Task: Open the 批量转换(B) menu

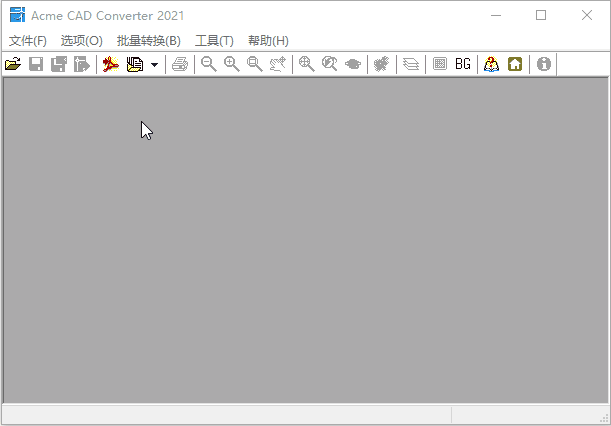Action: 149,41
